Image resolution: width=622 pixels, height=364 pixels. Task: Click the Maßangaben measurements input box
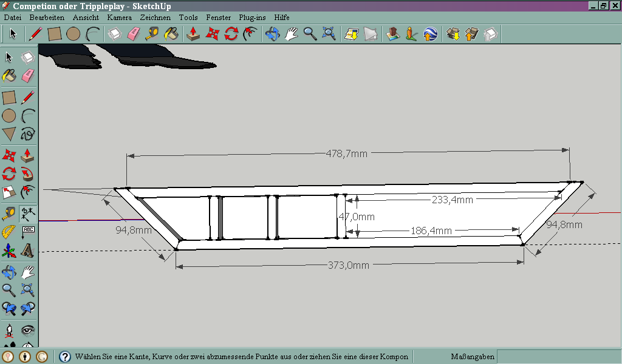click(x=558, y=357)
